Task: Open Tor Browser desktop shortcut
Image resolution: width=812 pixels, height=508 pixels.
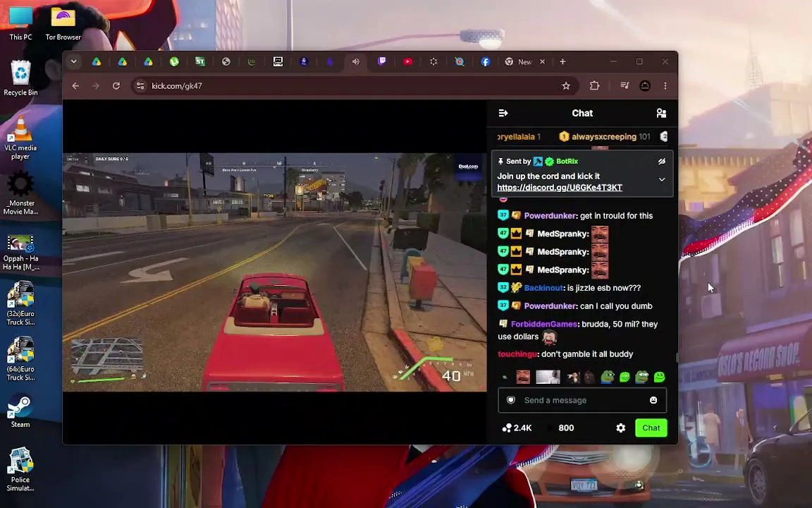Action: click(x=63, y=22)
